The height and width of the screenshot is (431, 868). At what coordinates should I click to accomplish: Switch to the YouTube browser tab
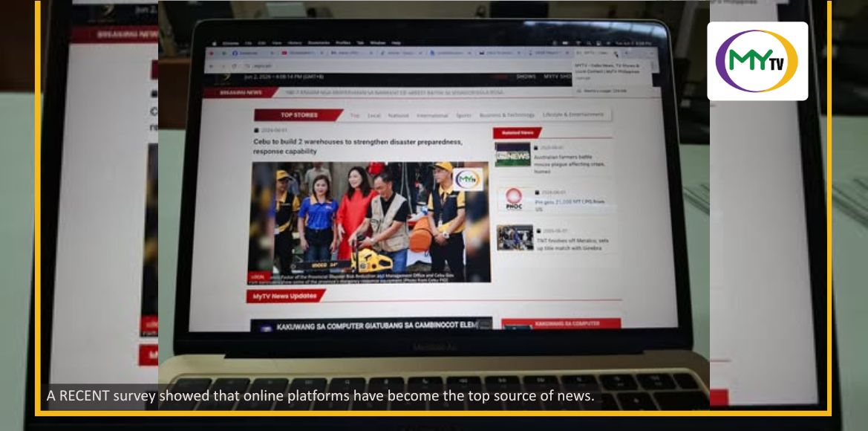(302, 53)
